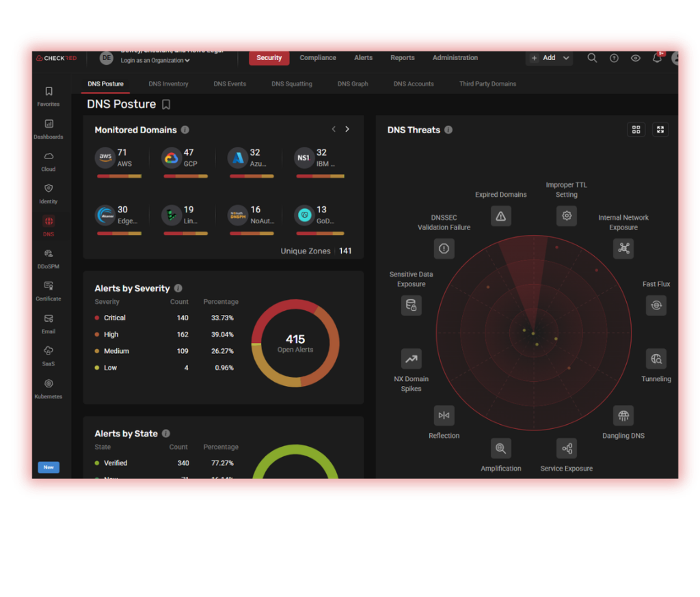Click the Reflection threat icon
Viewport: 700px width, 597px height.
coord(444,415)
